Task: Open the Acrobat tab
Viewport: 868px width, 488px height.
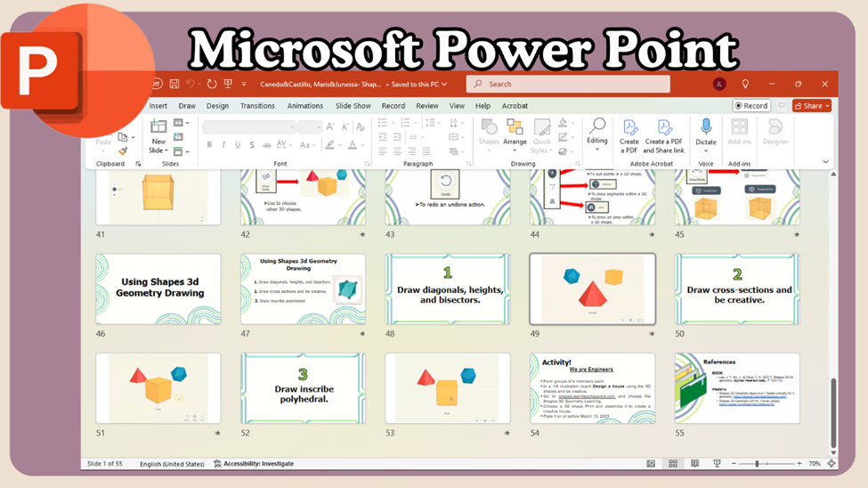Action: (x=515, y=106)
